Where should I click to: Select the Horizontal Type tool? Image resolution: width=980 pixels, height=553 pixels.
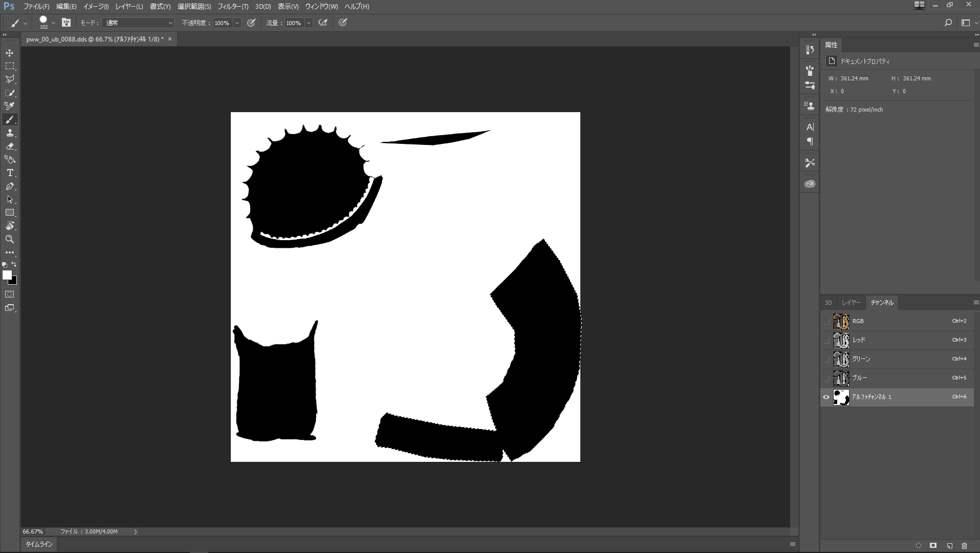coord(10,173)
